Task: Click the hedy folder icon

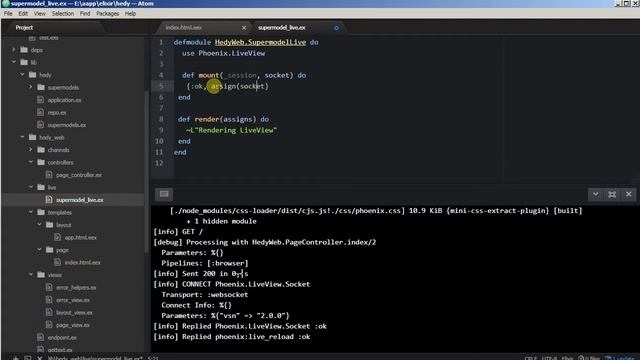Action: (x=33, y=75)
